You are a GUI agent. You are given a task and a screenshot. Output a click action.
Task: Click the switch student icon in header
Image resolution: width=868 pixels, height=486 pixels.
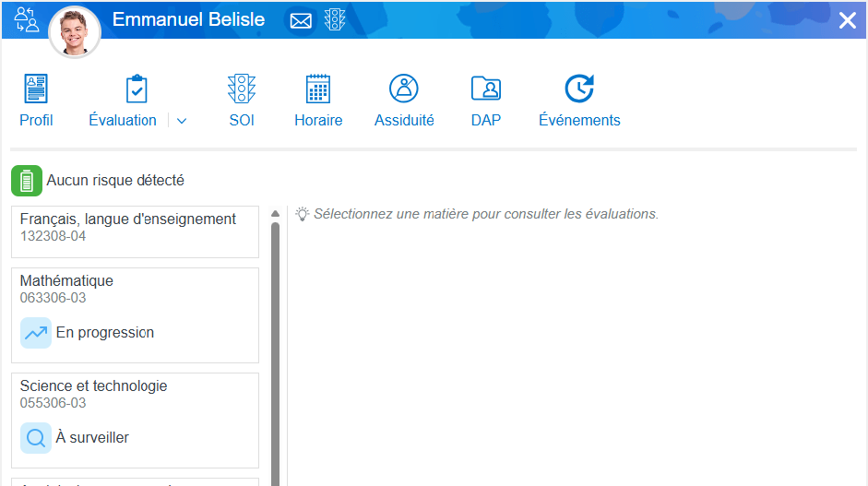tap(27, 19)
